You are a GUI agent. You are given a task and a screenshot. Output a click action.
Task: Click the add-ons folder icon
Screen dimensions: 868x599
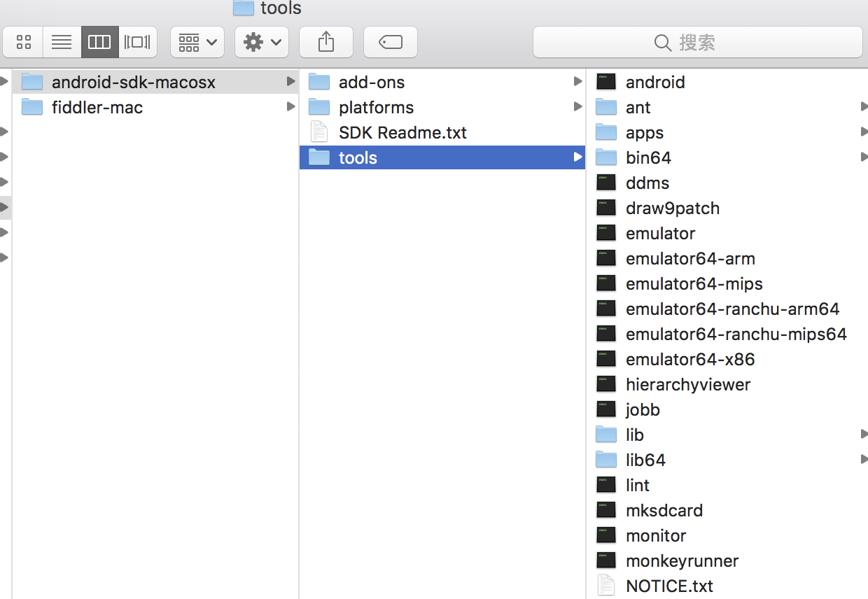click(319, 82)
